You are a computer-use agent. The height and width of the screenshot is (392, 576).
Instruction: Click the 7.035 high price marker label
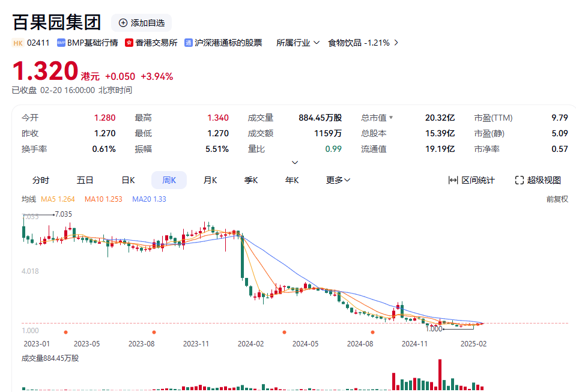[63, 214]
